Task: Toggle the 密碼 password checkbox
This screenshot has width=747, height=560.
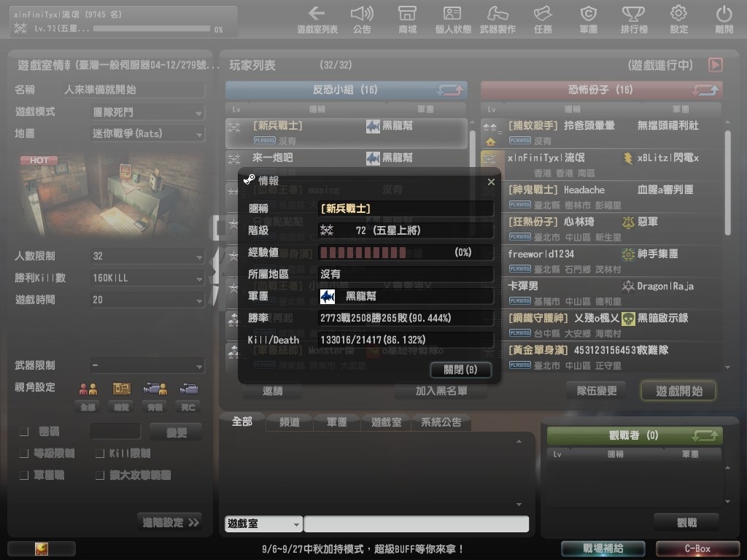Action: [24, 432]
